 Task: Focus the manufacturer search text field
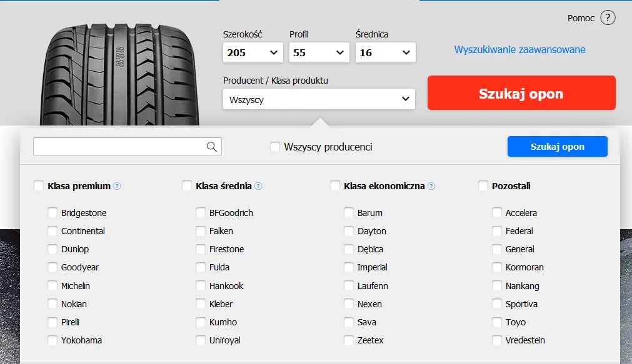[x=119, y=147]
